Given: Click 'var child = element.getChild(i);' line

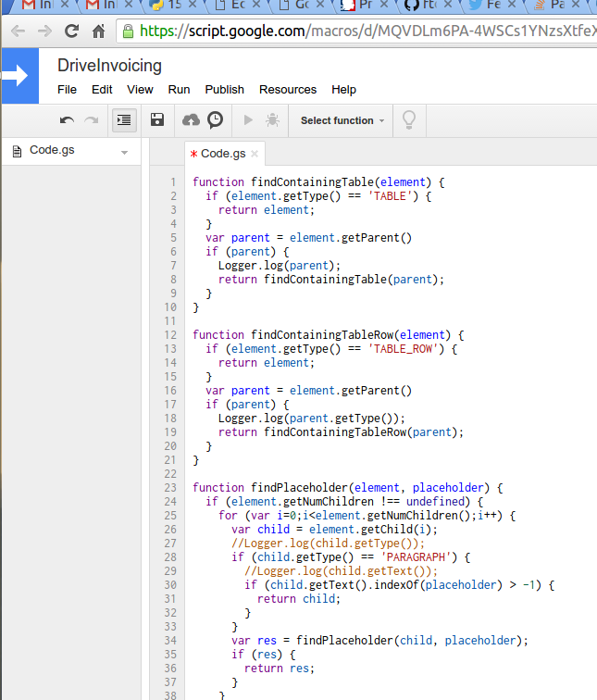Looking at the screenshot, I should [x=334, y=529].
